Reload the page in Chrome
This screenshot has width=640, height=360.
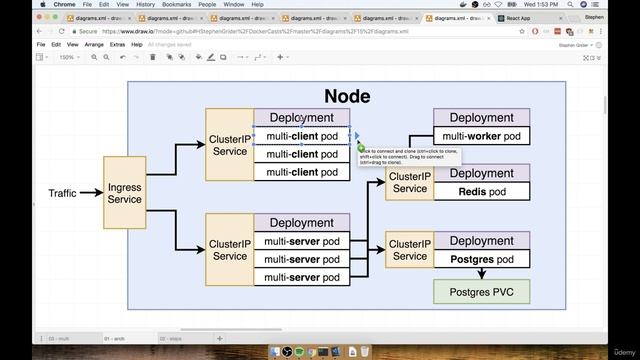click(x=62, y=31)
